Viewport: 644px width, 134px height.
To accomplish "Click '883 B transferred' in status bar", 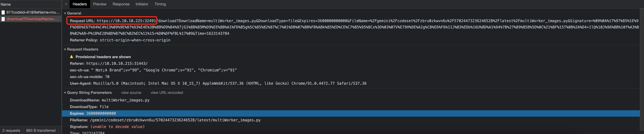I will pos(41,131).
